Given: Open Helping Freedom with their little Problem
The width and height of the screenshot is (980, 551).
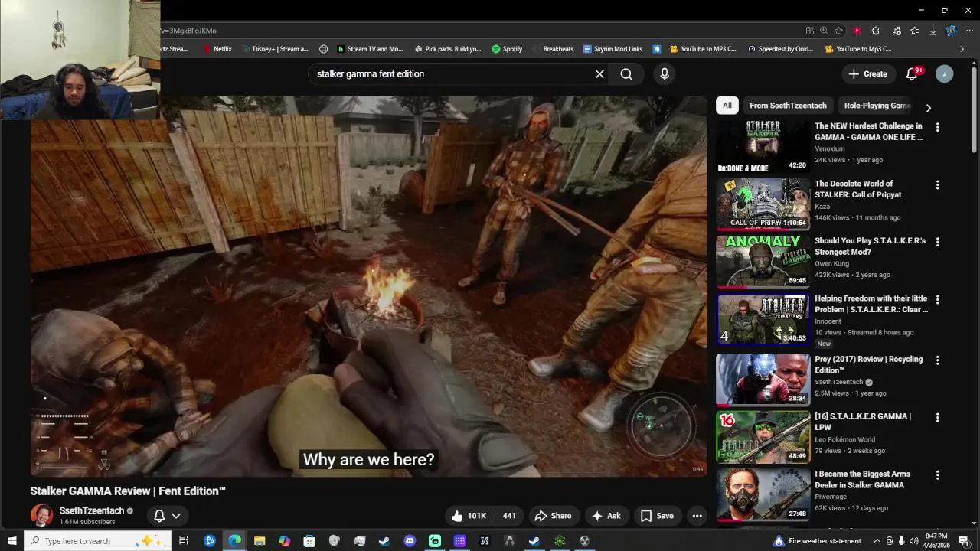Looking at the screenshot, I should tap(871, 304).
